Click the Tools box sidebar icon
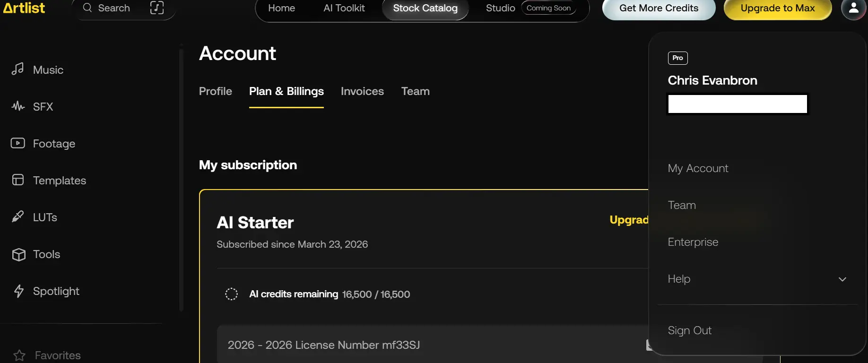The image size is (868, 363). click(x=18, y=254)
